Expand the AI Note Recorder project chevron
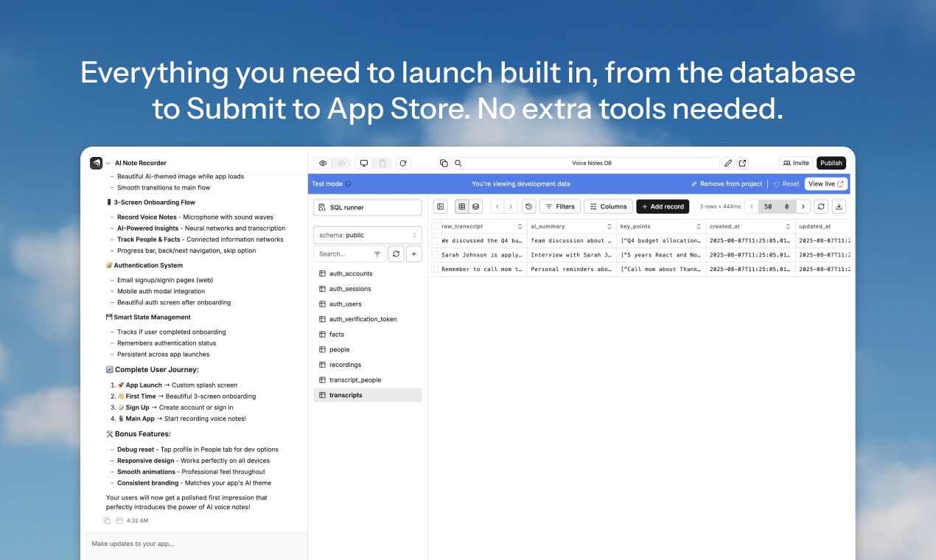Screen dimensions: 936x560 [x=108, y=163]
